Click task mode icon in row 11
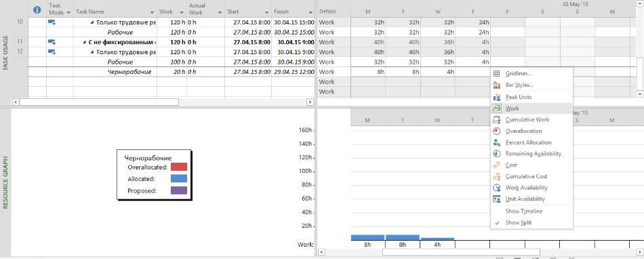This screenshot has height=259, width=644. (x=52, y=42)
